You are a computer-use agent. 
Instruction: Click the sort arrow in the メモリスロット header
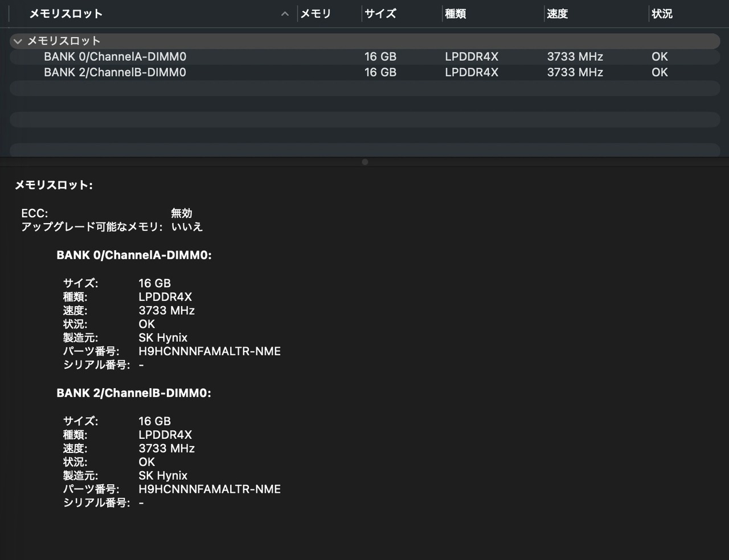tap(285, 14)
